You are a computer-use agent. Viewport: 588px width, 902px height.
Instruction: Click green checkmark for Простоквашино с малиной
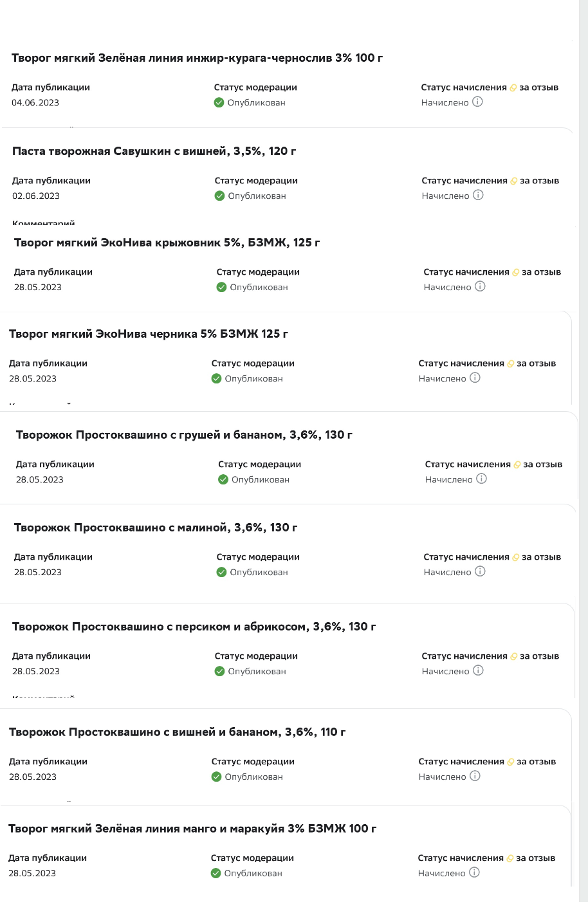point(221,572)
